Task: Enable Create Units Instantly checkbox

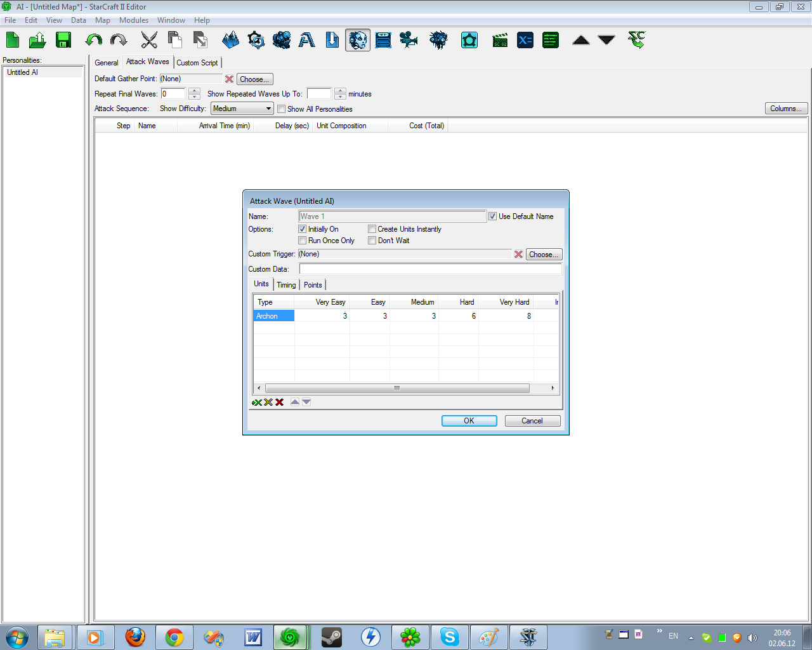Action: (x=372, y=229)
